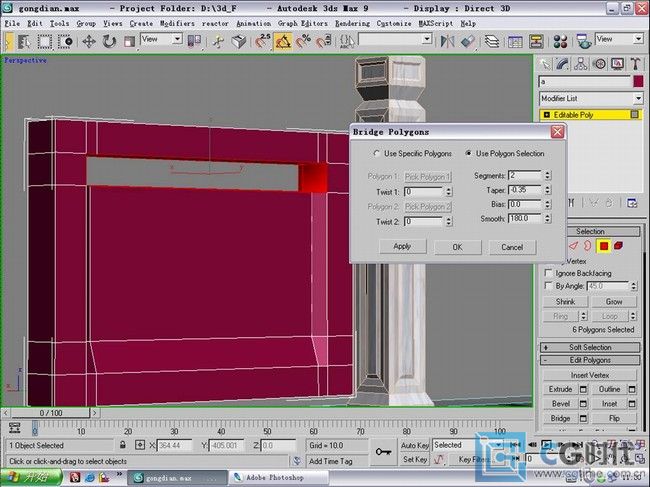Click Apply in Bridge Polygons dialog
The image size is (650, 487).
(x=402, y=247)
